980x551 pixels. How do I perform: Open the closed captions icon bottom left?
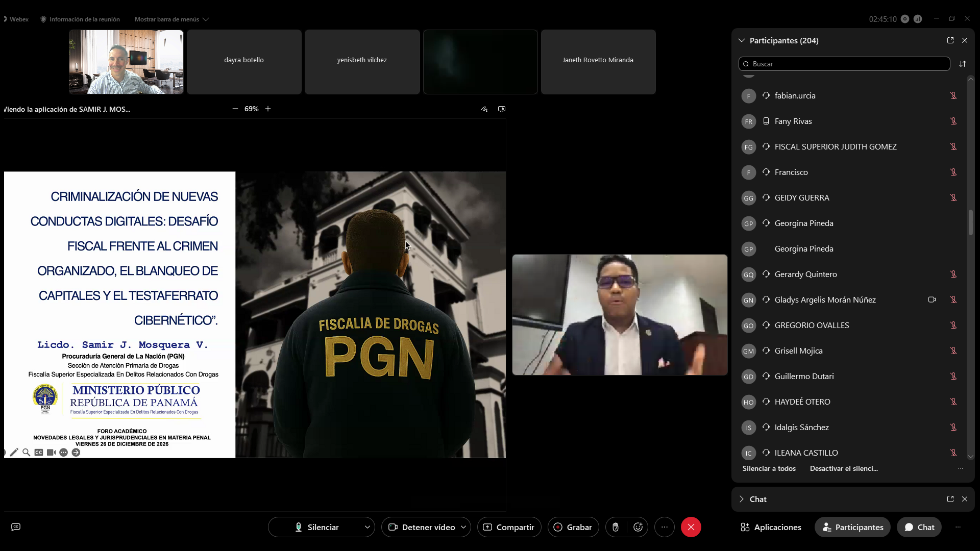(x=16, y=527)
